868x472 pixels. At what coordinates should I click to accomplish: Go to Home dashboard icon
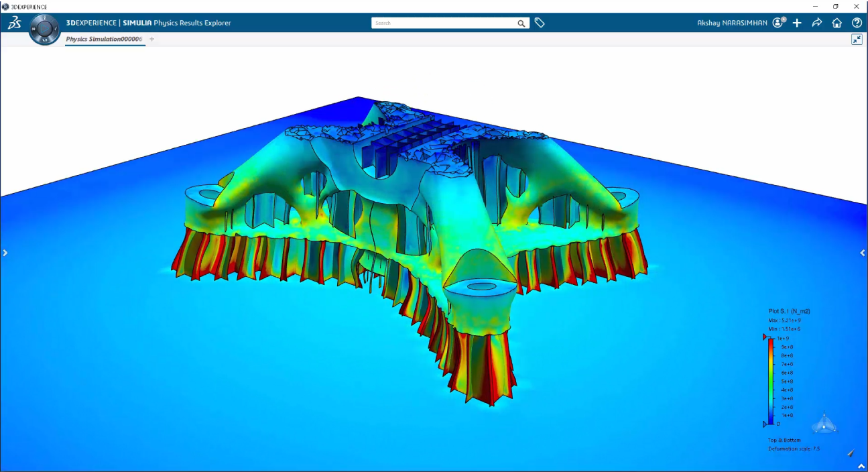pos(836,23)
